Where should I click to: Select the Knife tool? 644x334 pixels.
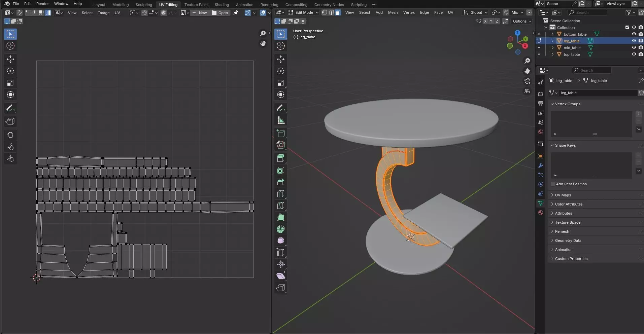click(281, 206)
